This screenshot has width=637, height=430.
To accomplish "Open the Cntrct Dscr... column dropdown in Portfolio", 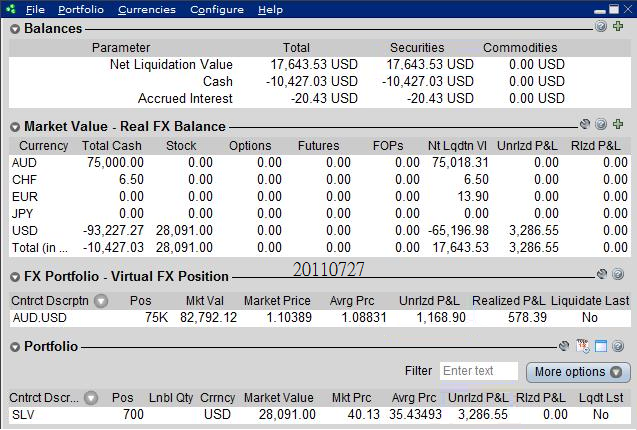I will 91,398.
